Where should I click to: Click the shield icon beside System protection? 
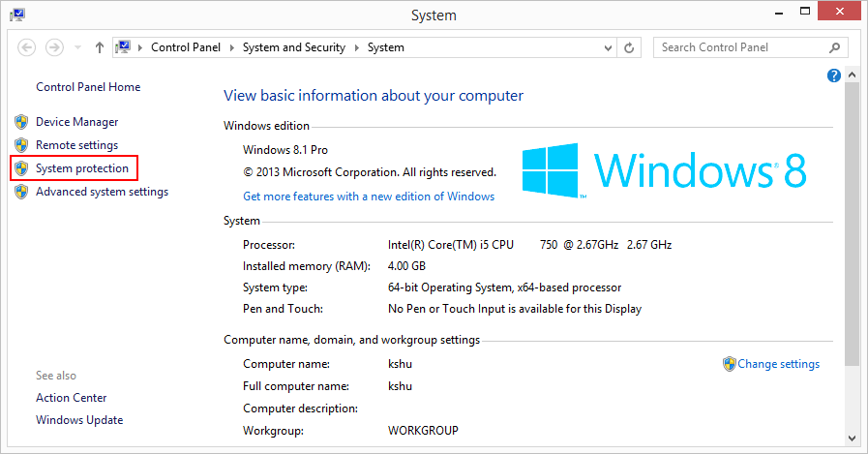click(21, 168)
